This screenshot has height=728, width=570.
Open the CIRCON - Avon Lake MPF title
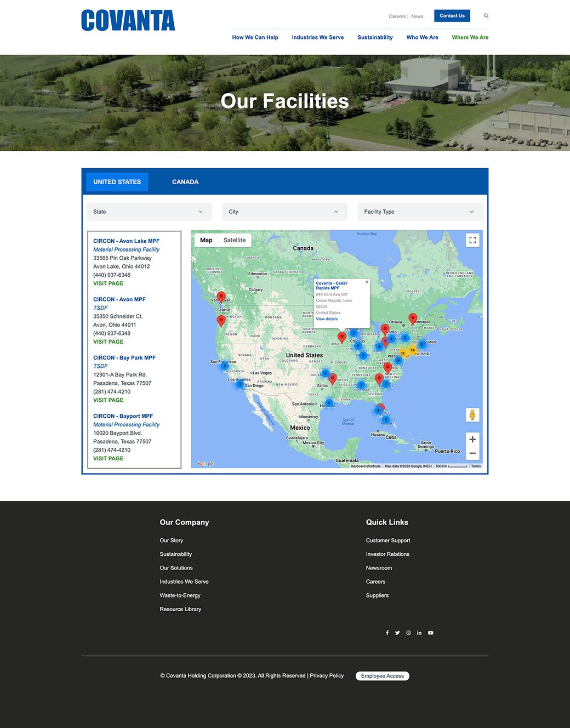pyautogui.click(x=126, y=241)
